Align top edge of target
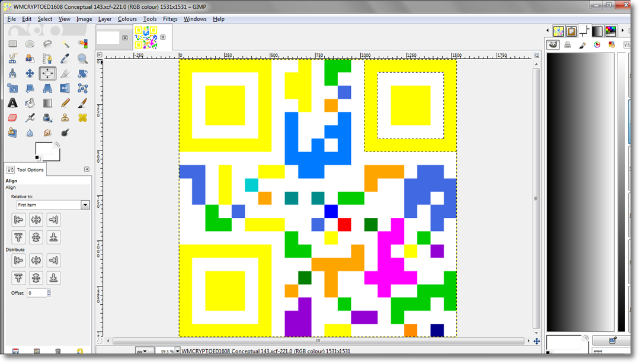Image resolution: width=640 pixels, height=364 pixels. (x=18, y=237)
